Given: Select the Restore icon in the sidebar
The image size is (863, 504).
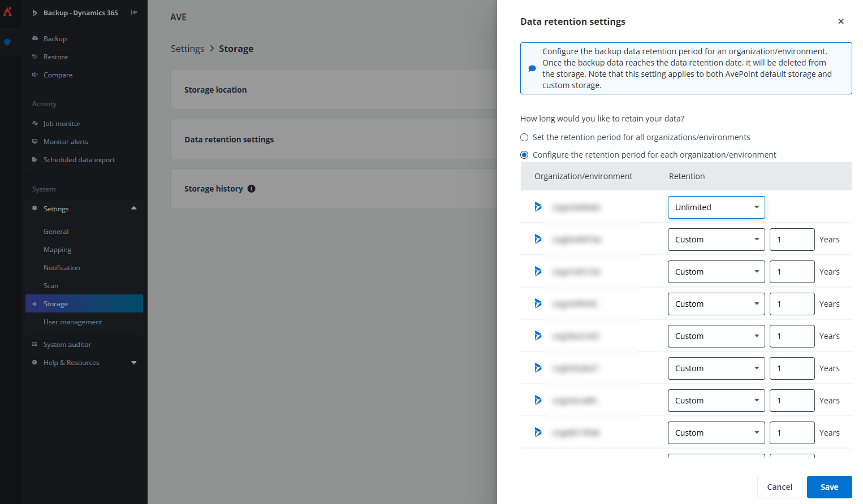Looking at the screenshot, I should [35, 57].
